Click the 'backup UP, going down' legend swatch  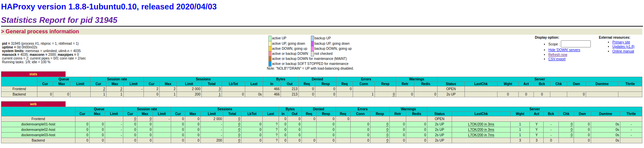point(312,43)
